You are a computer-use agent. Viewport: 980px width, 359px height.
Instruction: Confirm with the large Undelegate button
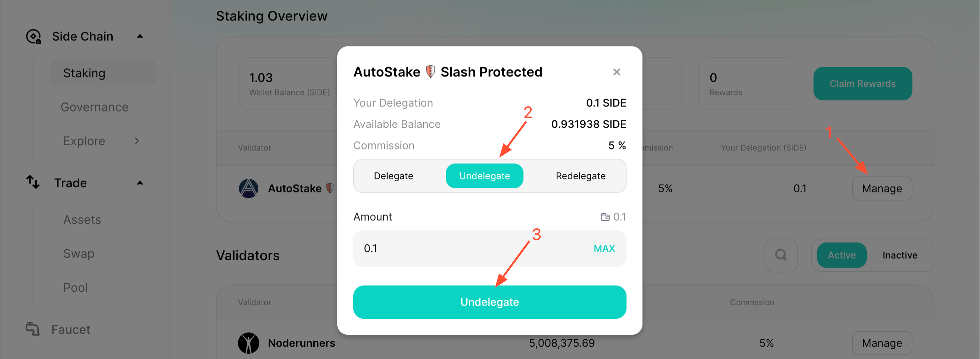coord(489,302)
